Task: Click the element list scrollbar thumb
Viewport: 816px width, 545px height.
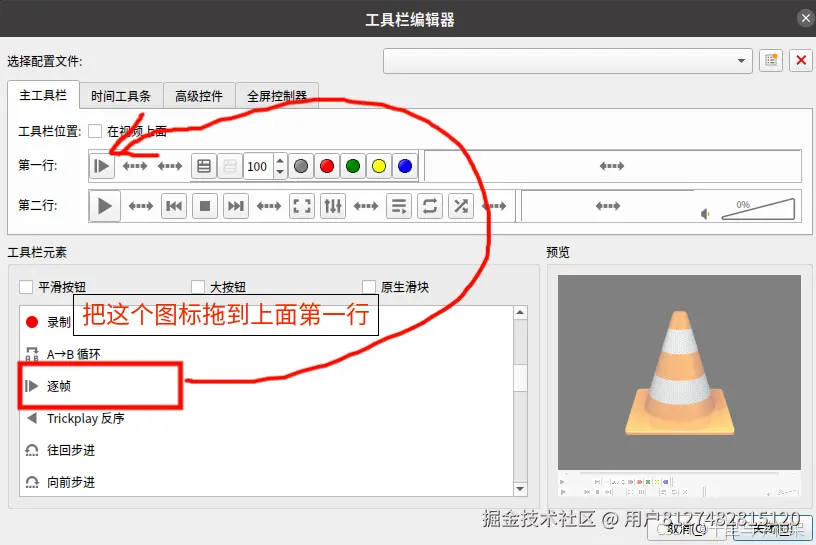Action: pos(520,377)
